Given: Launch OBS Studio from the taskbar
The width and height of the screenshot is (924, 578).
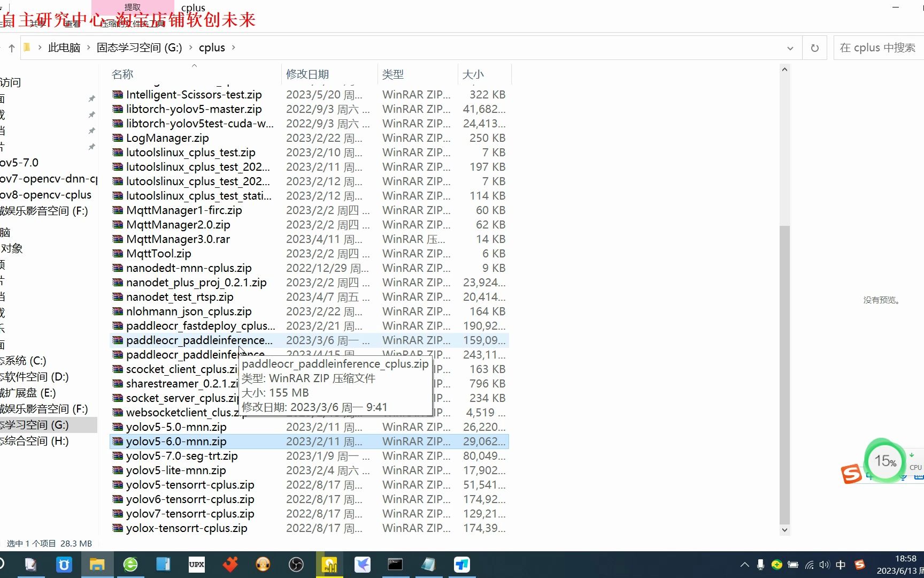Looking at the screenshot, I should (296, 565).
